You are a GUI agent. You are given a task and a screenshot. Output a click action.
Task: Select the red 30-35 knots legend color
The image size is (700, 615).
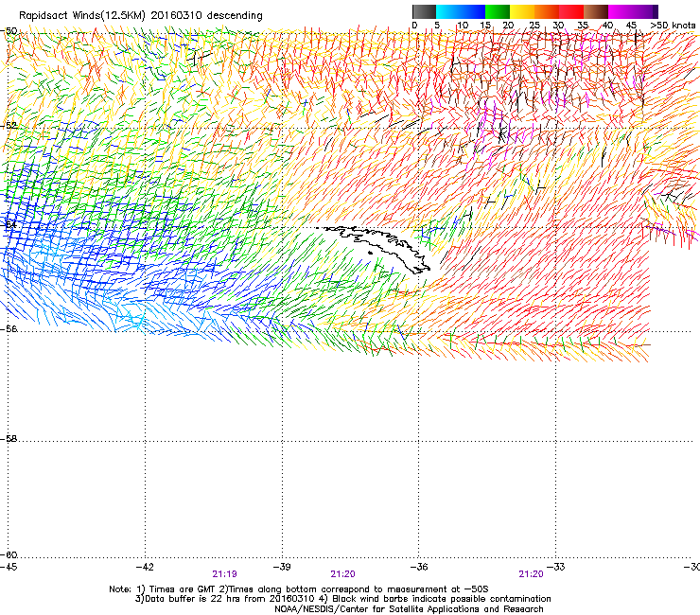pyautogui.click(x=571, y=11)
